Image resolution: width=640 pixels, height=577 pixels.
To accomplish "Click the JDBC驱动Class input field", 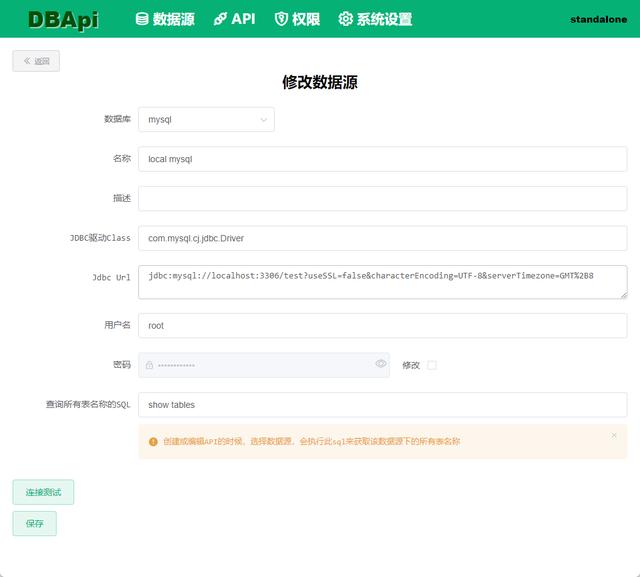I will click(382, 238).
